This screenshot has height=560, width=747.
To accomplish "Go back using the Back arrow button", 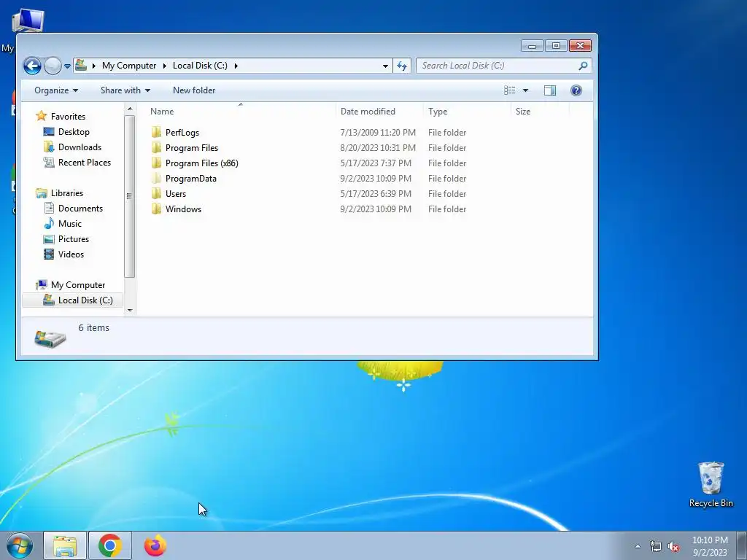I will [32, 66].
